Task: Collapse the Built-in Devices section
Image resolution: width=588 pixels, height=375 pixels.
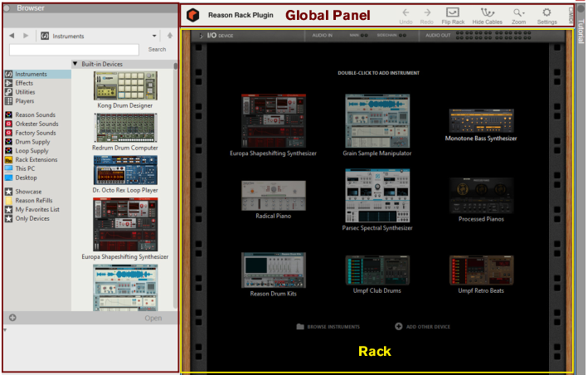Action: click(75, 64)
